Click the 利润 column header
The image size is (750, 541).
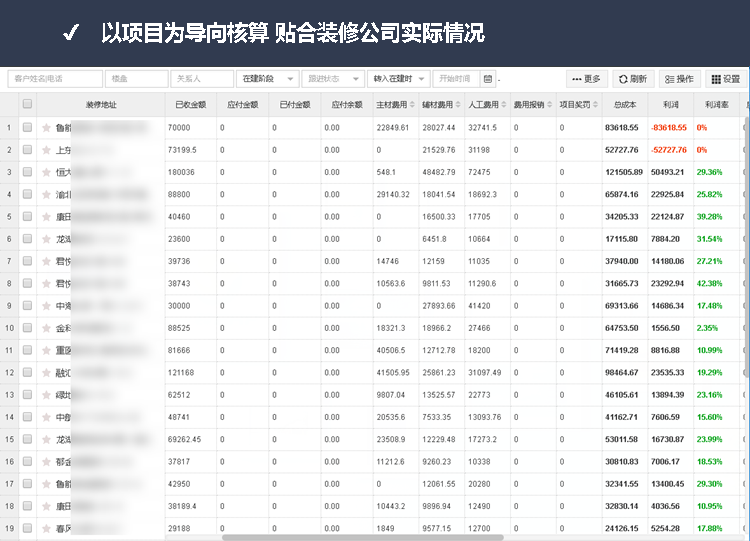[x=671, y=105]
